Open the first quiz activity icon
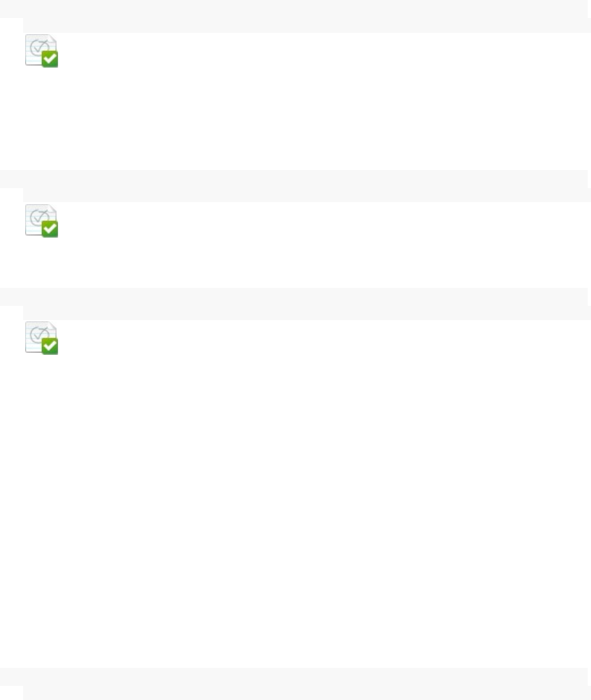The width and height of the screenshot is (591, 700). pyautogui.click(x=41, y=51)
